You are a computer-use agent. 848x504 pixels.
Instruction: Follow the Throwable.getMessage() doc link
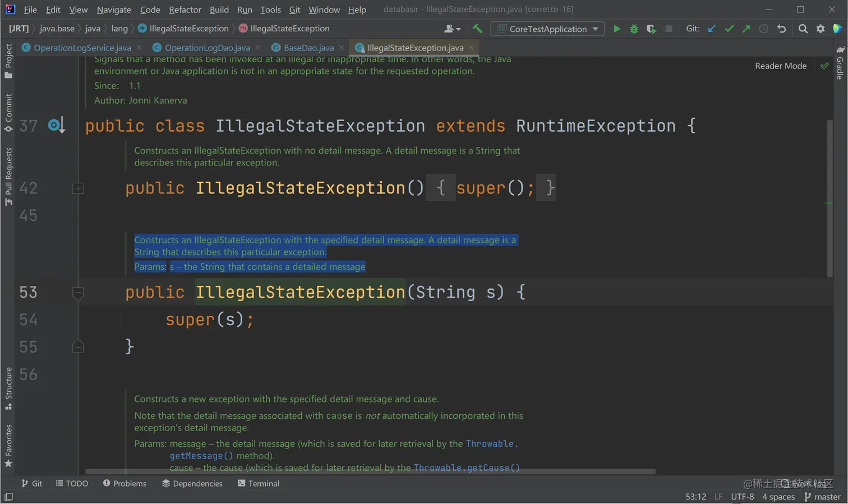pyautogui.click(x=344, y=450)
